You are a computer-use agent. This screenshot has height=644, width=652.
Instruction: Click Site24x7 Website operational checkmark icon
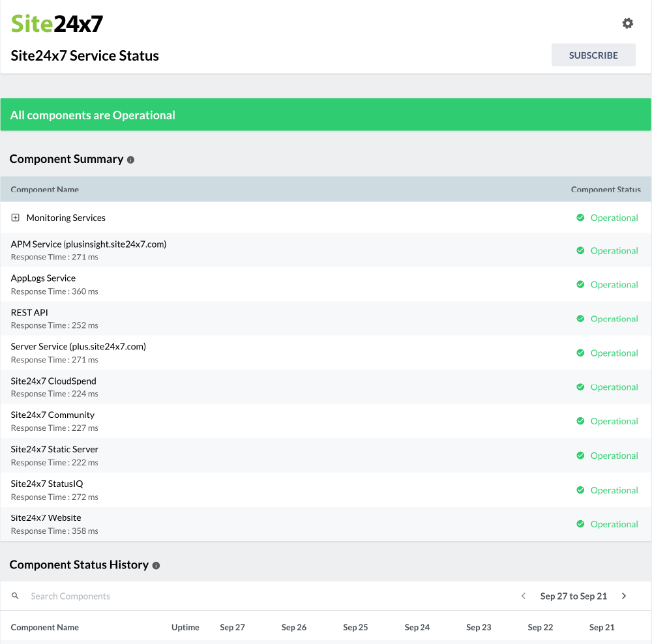coord(580,524)
